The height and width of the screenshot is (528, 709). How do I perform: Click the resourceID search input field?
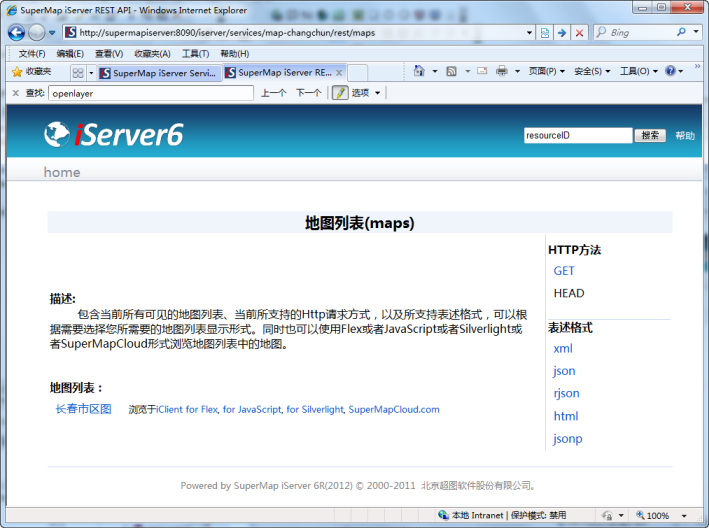[x=577, y=136]
